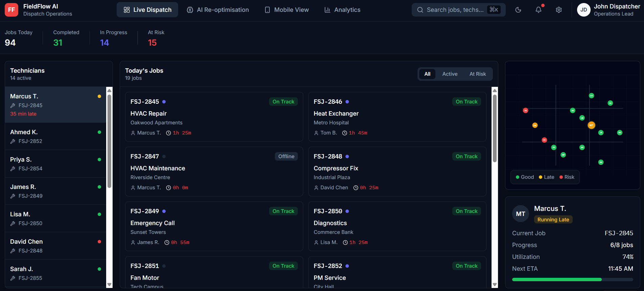Click the wrench icon beside FSJ-2852

pyautogui.click(x=13, y=141)
